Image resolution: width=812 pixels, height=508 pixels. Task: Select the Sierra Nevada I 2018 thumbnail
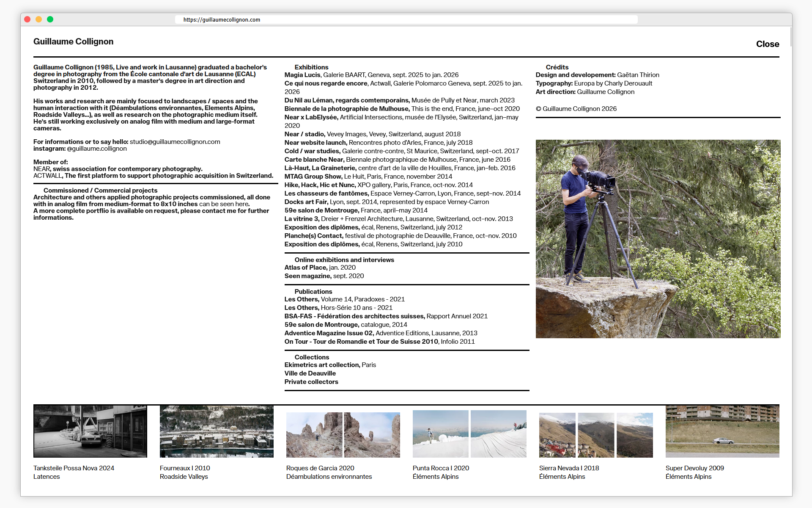(x=596, y=435)
